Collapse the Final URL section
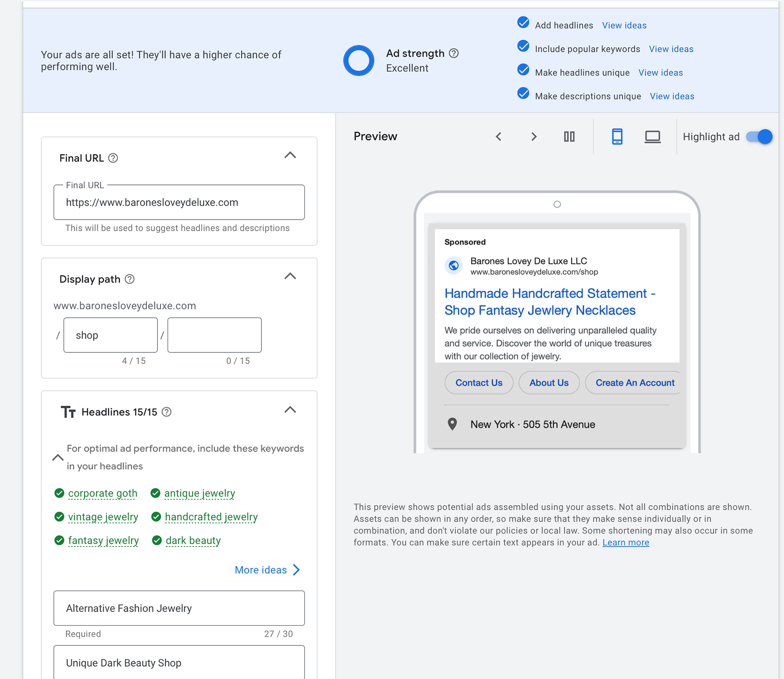 [290, 155]
